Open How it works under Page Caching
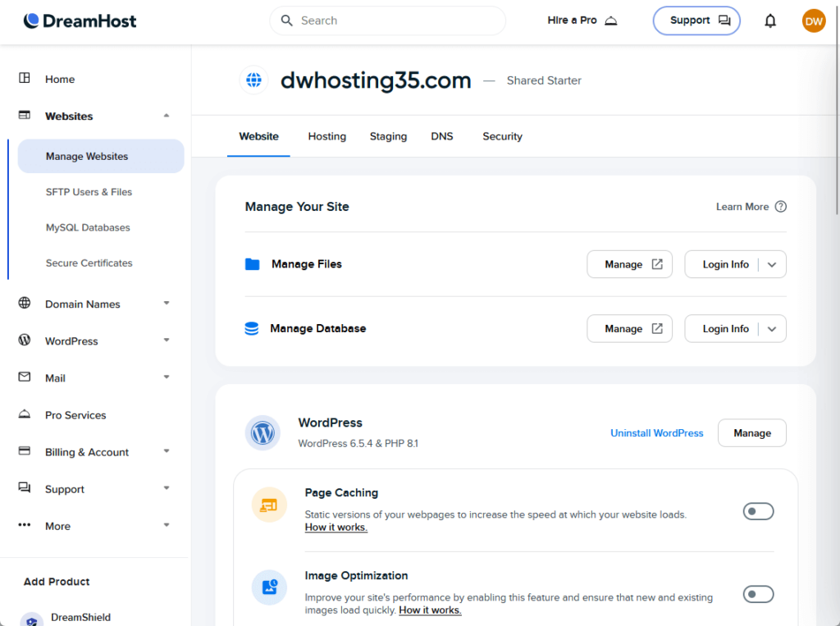840x626 pixels. click(336, 528)
